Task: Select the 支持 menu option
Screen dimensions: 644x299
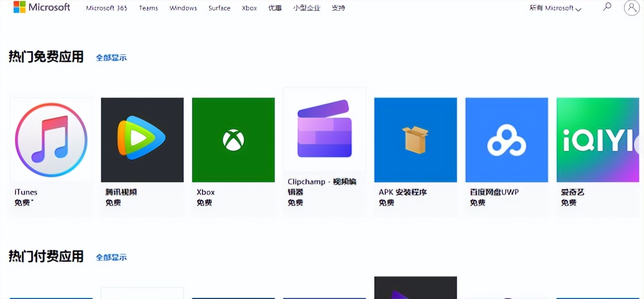Action: click(x=338, y=8)
